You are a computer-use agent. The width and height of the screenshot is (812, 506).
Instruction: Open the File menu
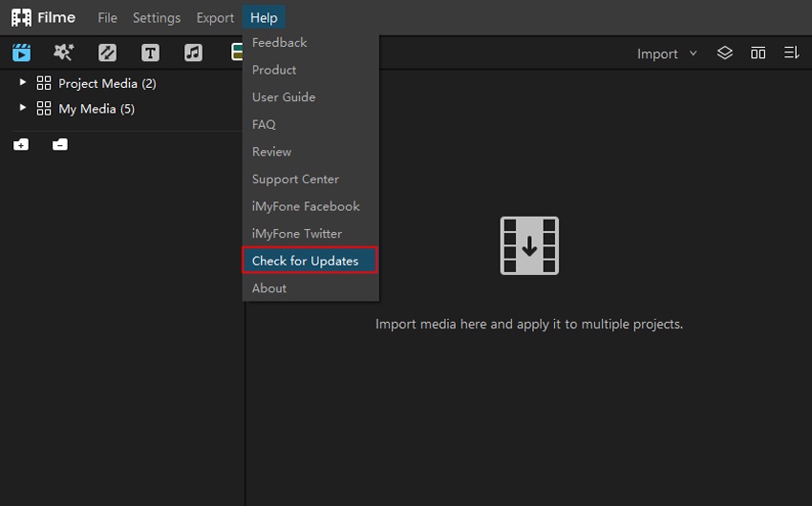(x=107, y=17)
